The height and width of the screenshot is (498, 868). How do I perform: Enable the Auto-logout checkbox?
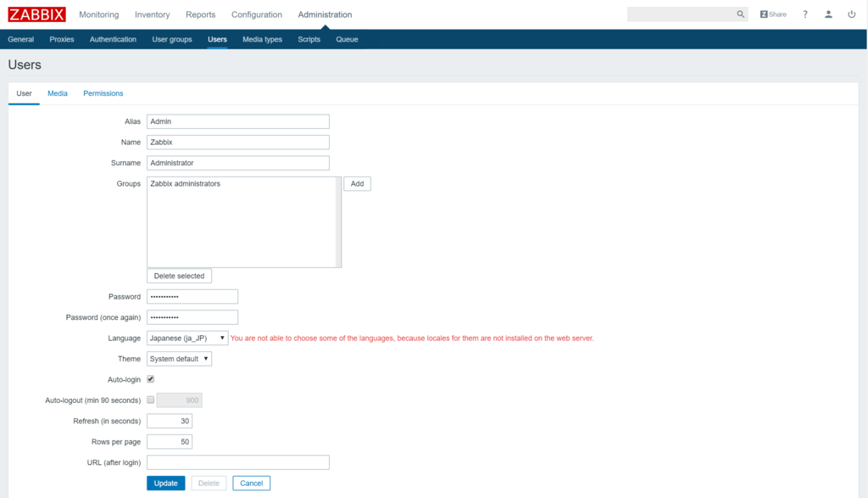coord(151,400)
